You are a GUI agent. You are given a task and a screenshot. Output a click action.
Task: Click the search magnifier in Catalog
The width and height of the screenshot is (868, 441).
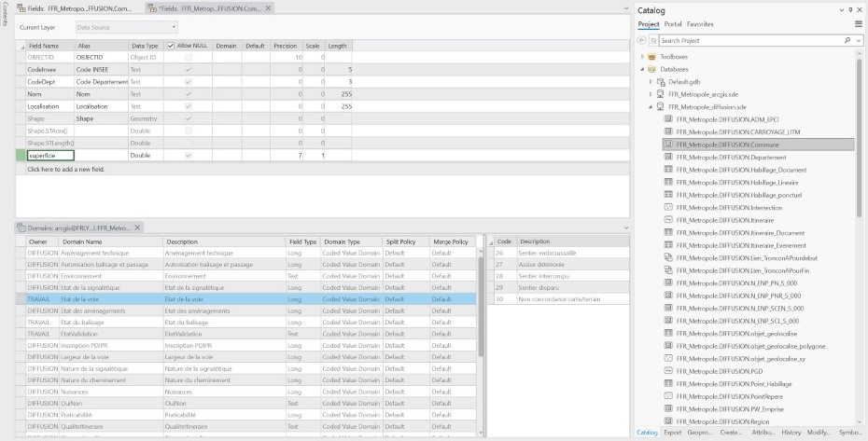pos(847,41)
